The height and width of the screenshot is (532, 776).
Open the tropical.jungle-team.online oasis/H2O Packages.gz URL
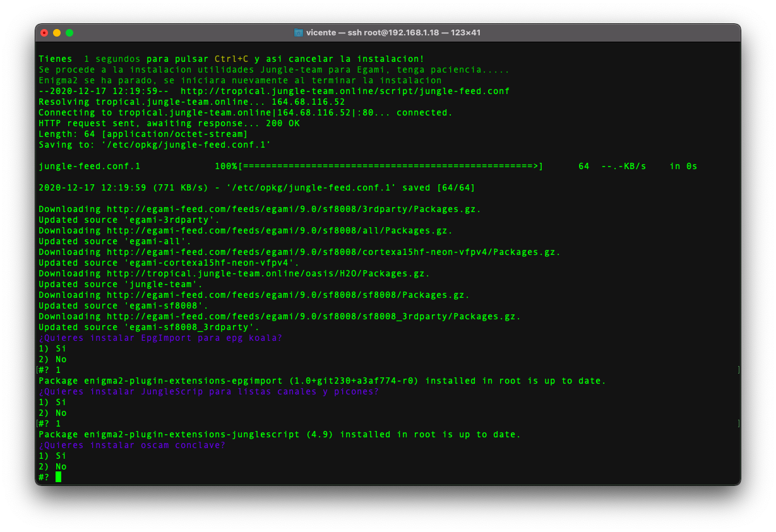point(268,274)
